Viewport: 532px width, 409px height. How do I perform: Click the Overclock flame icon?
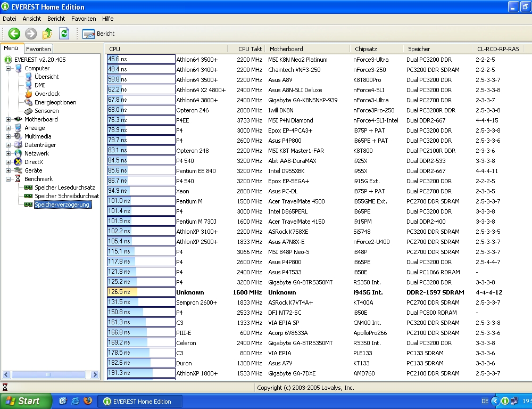pyautogui.click(x=29, y=94)
